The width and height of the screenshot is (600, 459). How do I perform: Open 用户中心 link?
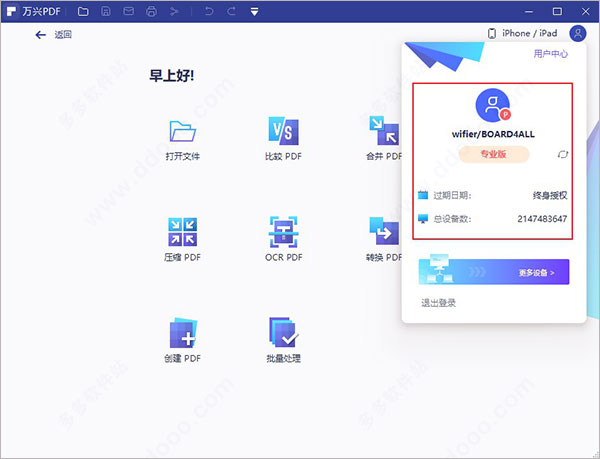[551, 54]
